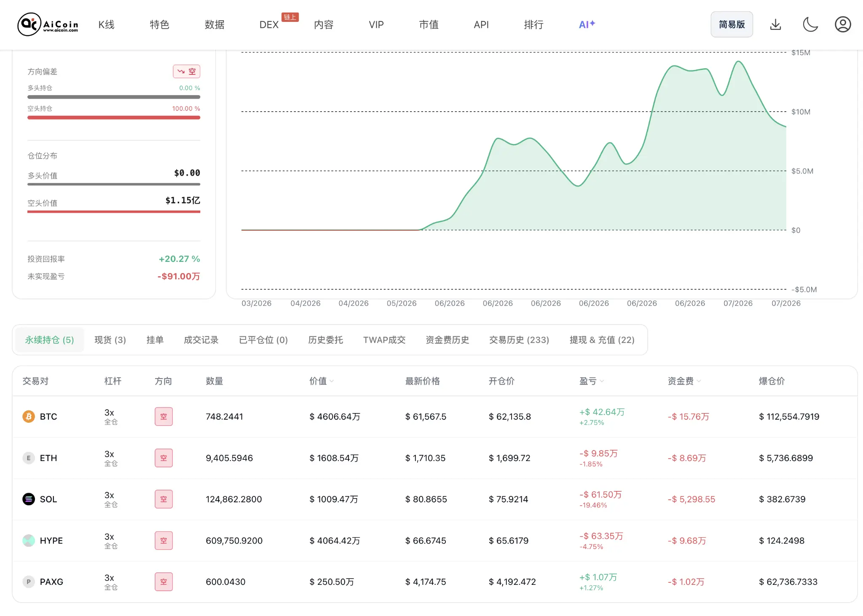
Task: Click the ETH coin icon
Action: pyautogui.click(x=29, y=458)
